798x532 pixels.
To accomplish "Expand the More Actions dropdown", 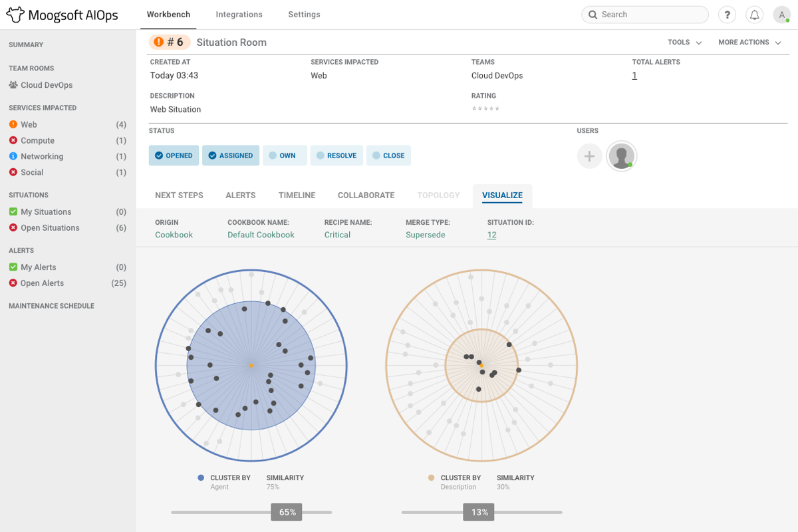I will coord(749,42).
